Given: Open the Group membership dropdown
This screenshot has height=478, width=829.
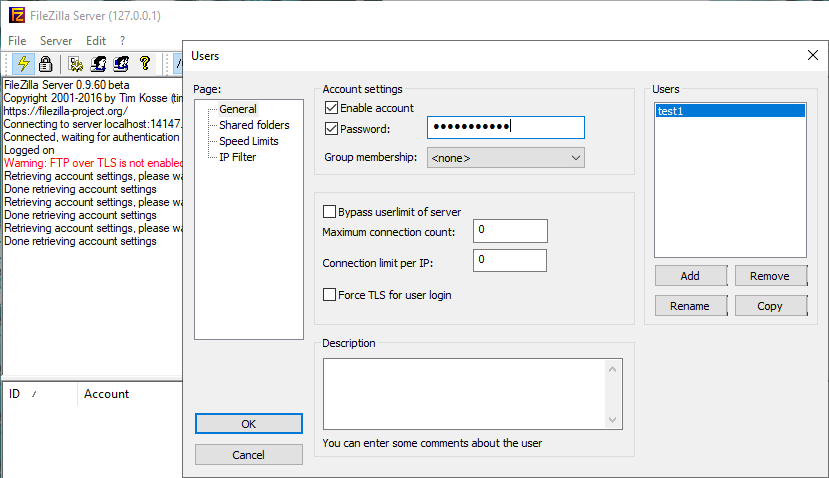Looking at the screenshot, I should [x=505, y=158].
